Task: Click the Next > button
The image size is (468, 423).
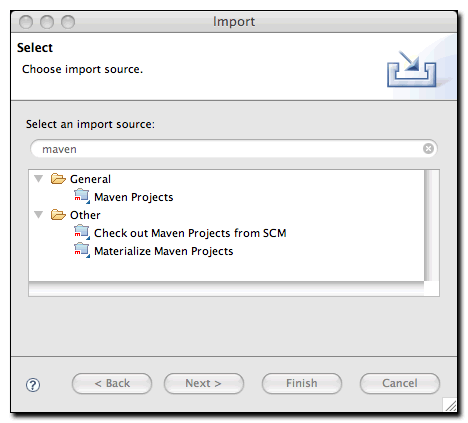Action: click(204, 383)
